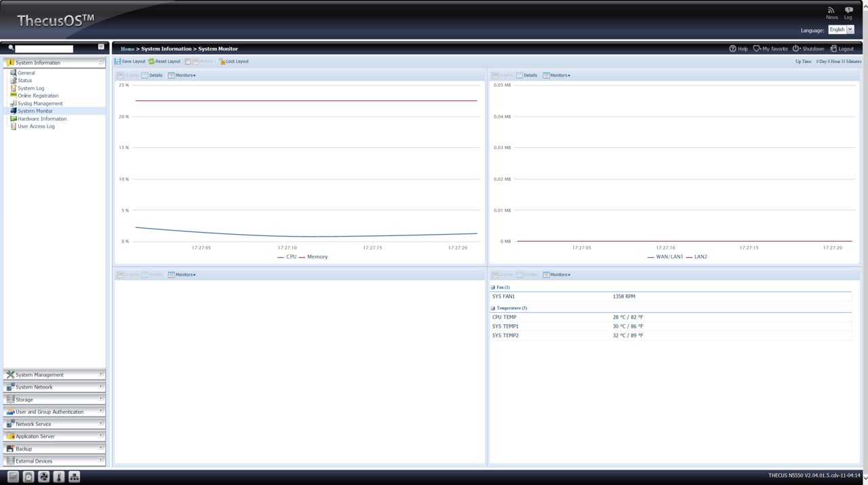Click the Logout button
This screenshot has height=485, width=868.
click(x=842, y=49)
